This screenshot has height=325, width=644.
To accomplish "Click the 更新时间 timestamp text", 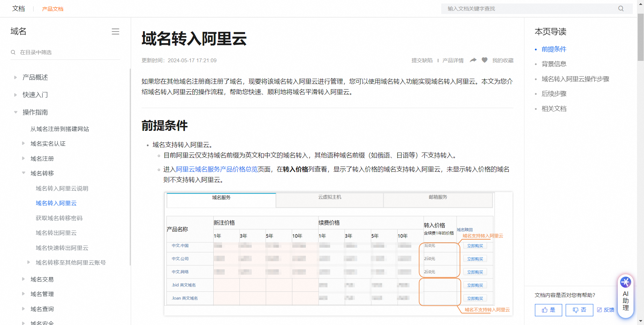I will [179, 61].
